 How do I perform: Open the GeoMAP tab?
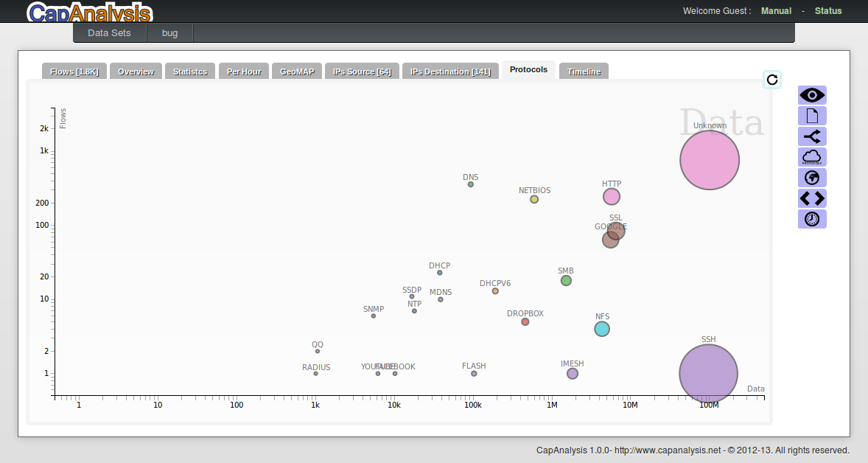tap(297, 72)
